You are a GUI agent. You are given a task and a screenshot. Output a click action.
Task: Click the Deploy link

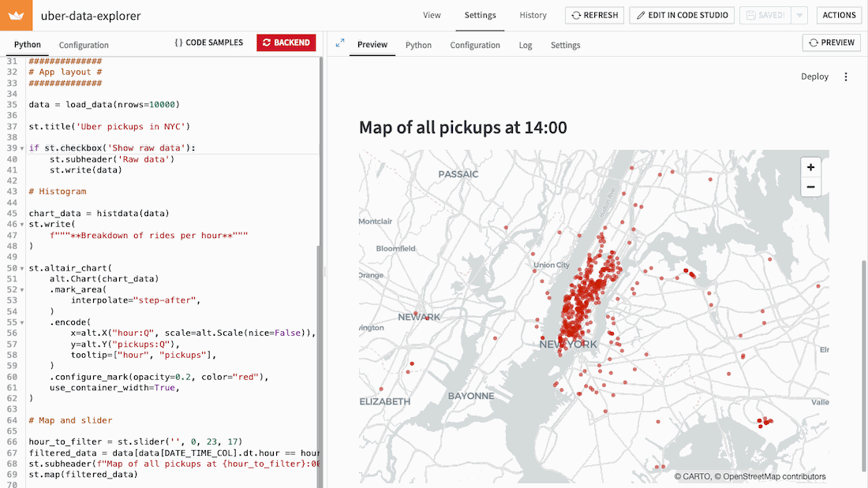(x=814, y=76)
